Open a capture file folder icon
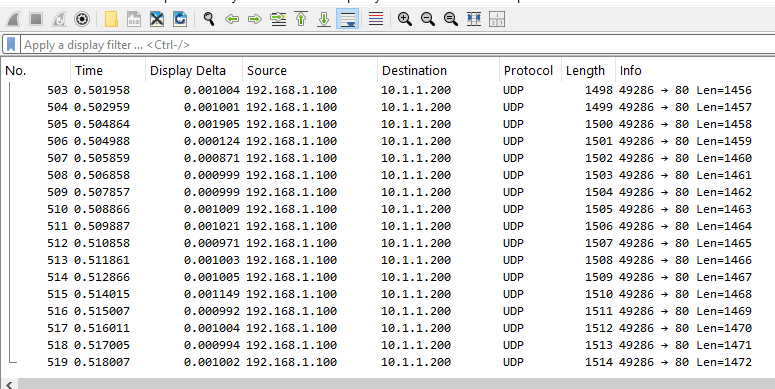This screenshot has width=775, height=389. [x=111, y=19]
